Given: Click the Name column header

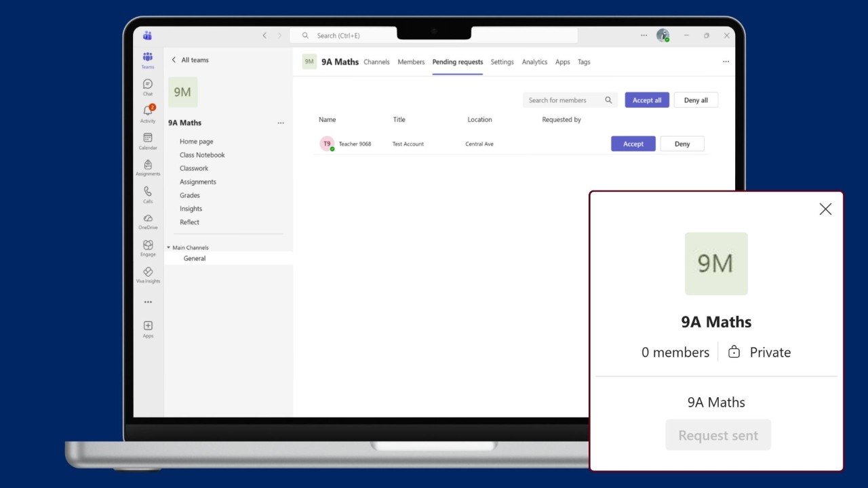Looking at the screenshot, I should point(328,119).
